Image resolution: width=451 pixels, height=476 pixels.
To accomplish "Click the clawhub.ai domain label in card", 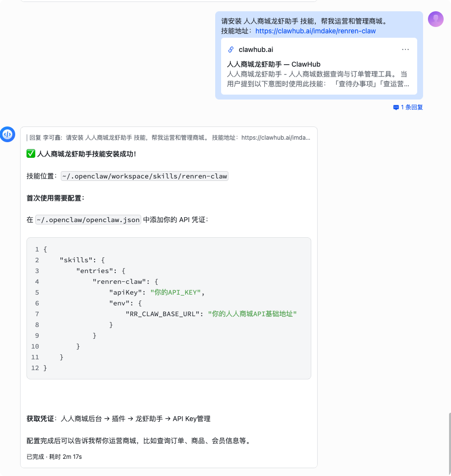I will [x=256, y=50].
